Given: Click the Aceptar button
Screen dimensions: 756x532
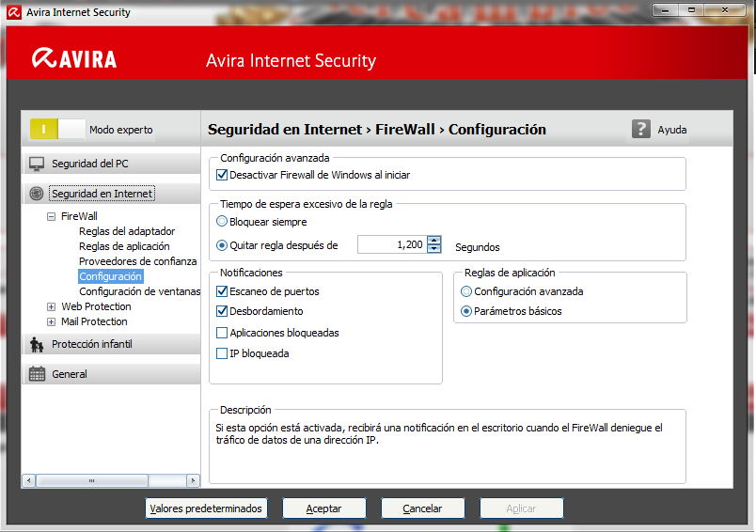Looking at the screenshot, I should coord(324,509).
